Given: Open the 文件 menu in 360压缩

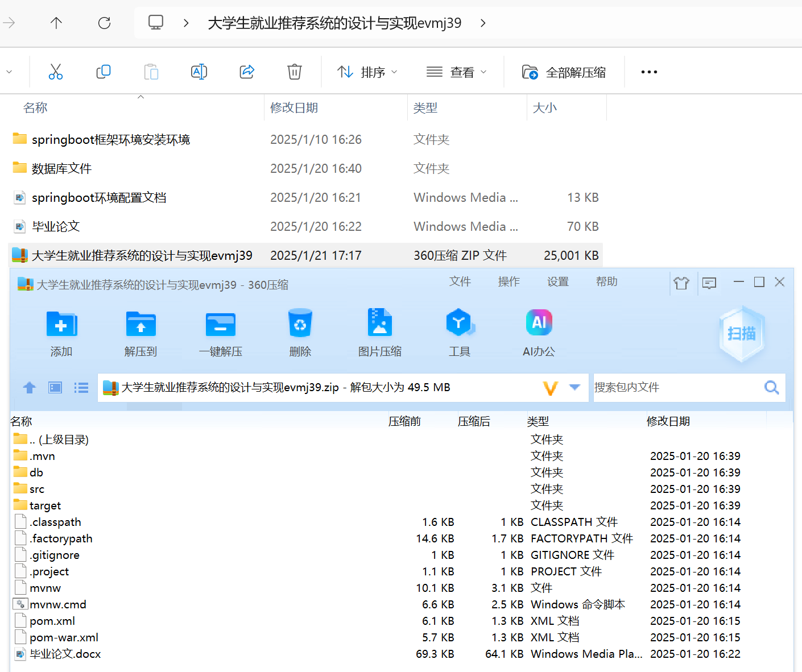Looking at the screenshot, I should 460,281.
